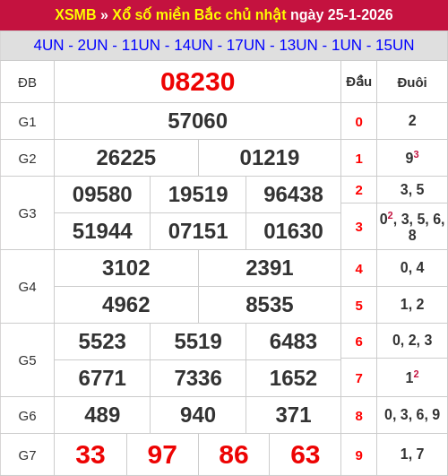Select the G7 number 33

pyautogui.click(x=90, y=454)
